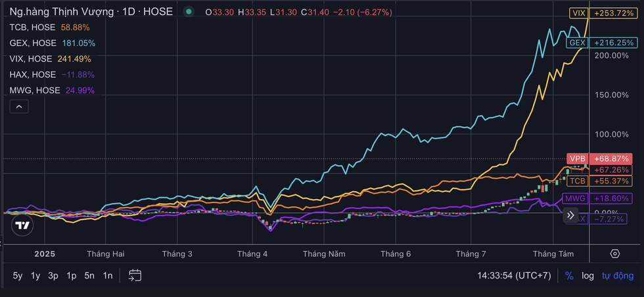Select the 5y time range

point(18,276)
